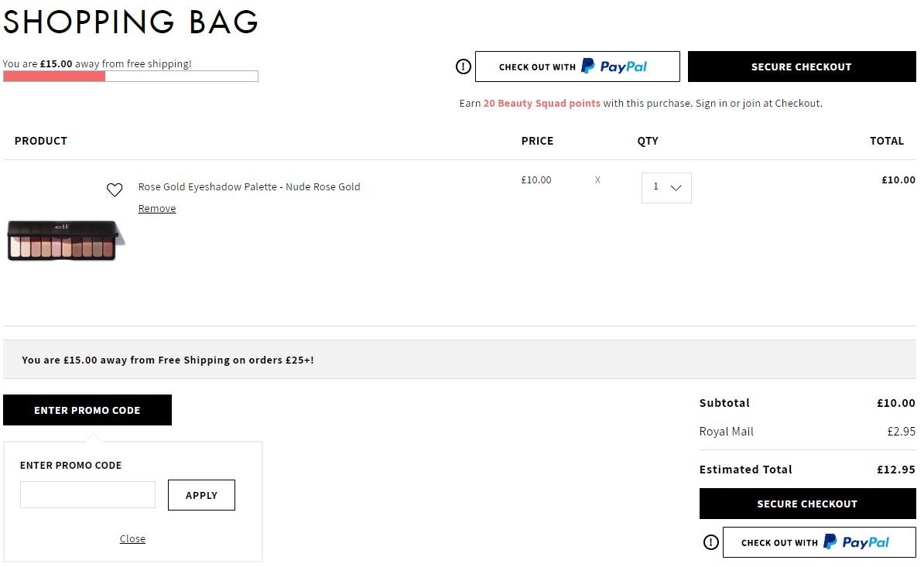The width and height of the screenshot is (924, 567).
Task: Click the info icon beside the top PayPal button
Action: tap(464, 67)
